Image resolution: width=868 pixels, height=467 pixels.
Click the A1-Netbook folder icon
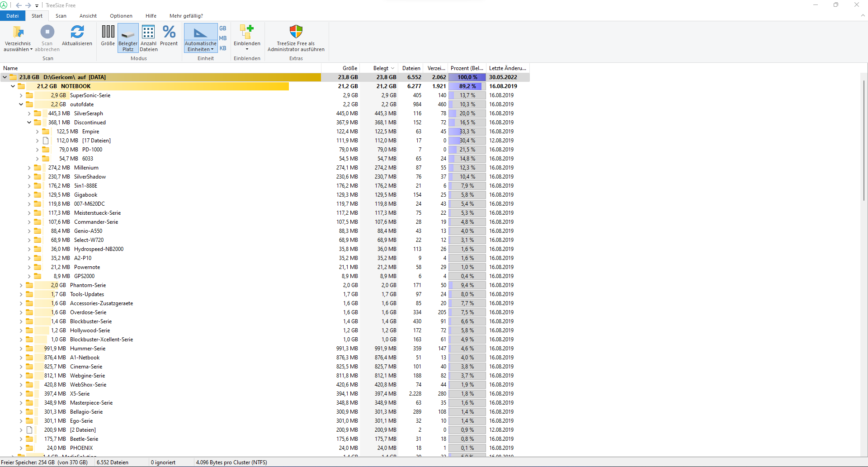pos(29,357)
